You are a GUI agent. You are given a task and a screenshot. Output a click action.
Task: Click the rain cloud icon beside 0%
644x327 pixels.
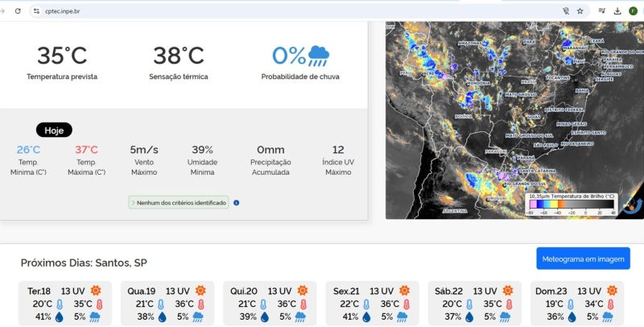pyautogui.click(x=318, y=56)
